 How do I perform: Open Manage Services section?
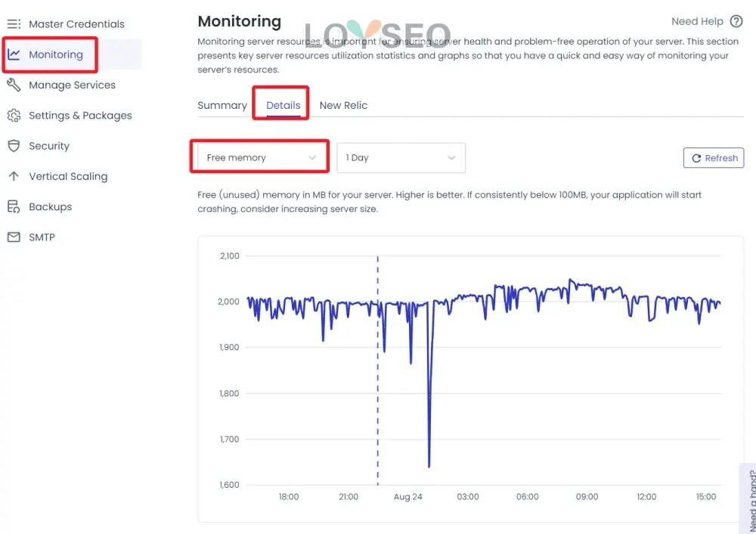coord(73,85)
